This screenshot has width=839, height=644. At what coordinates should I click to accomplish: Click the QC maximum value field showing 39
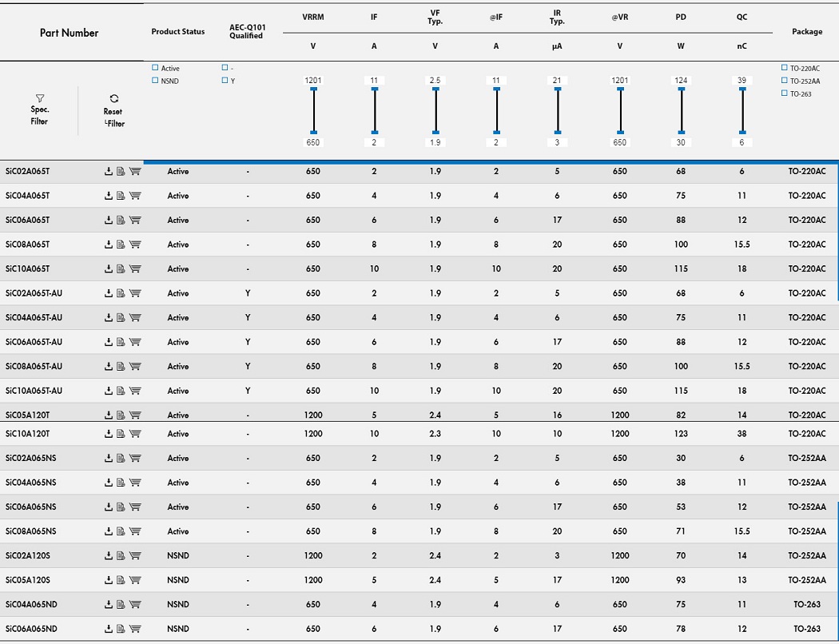[x=742, y=81]
